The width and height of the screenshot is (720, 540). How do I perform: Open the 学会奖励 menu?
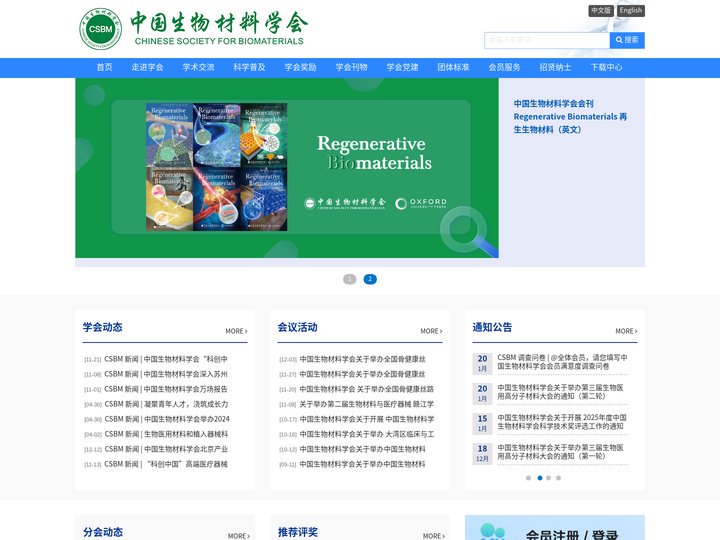tap(300, 68)
